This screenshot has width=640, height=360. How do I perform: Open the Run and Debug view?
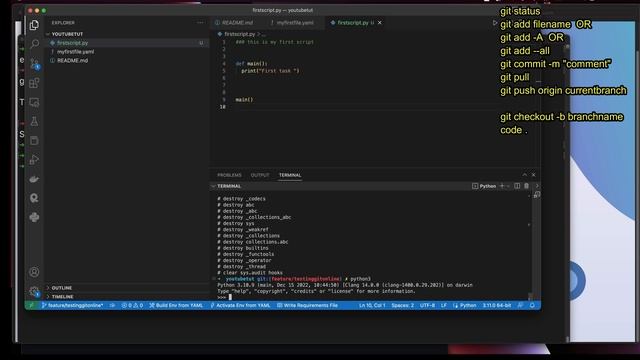tap(34, 160)
